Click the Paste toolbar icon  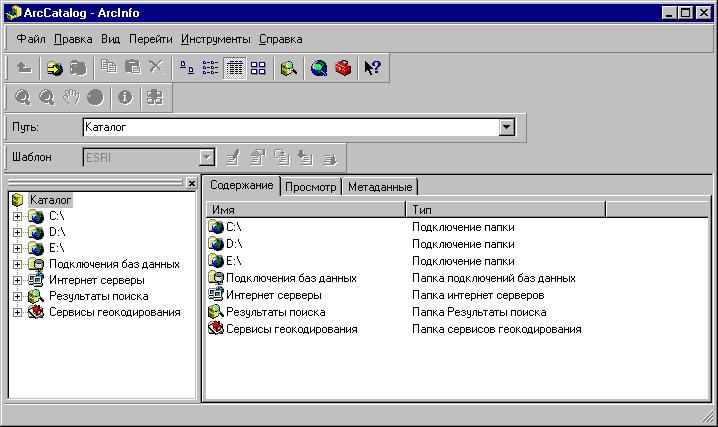(132, 68)
